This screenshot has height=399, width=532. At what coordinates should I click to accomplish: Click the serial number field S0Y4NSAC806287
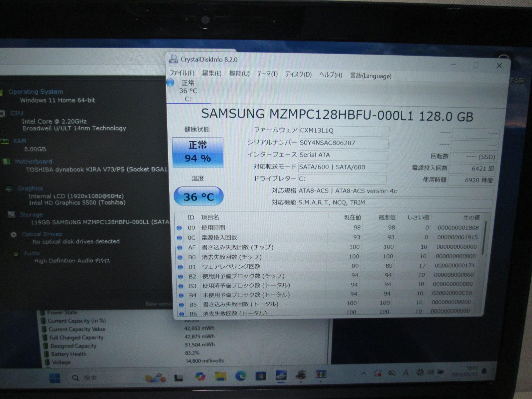(x=343, y=143)
